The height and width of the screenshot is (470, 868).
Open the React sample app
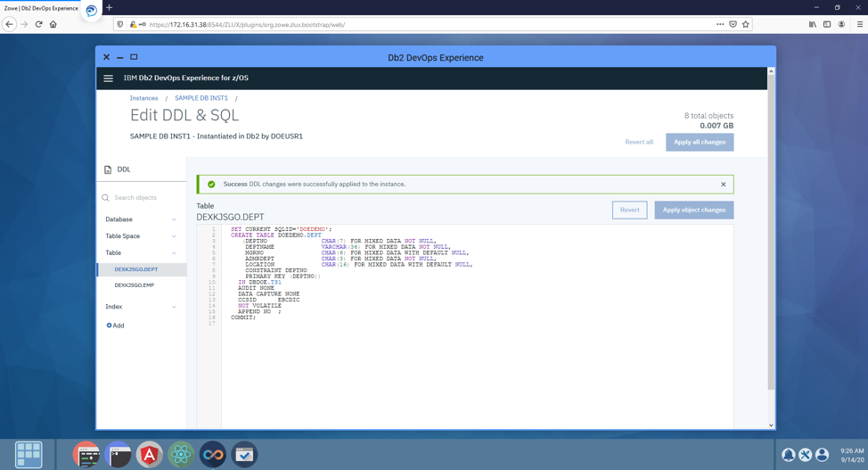(181, 455)
